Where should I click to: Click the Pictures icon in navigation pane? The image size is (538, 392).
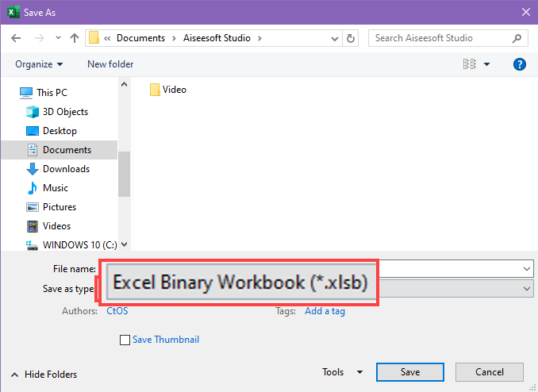(33, 207)
